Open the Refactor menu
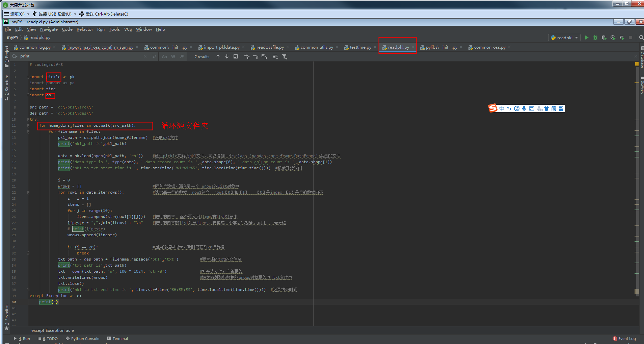The image size is (644, 344). 85,29
